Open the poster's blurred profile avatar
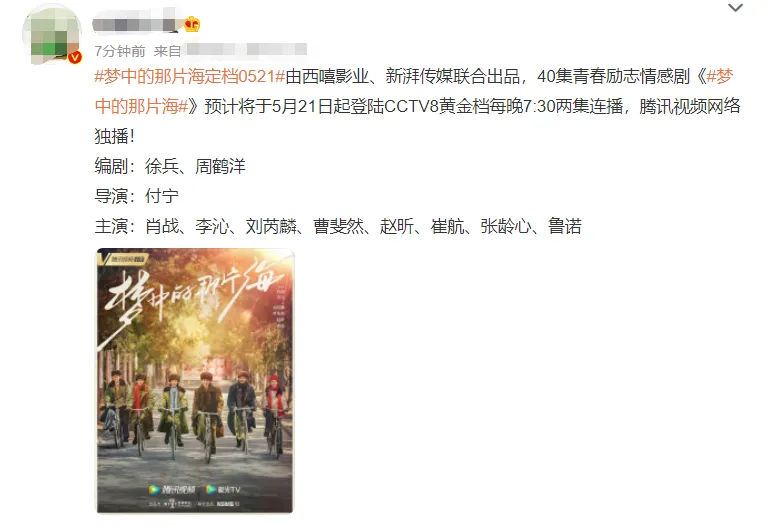The image size is (766, 526). tap(51, 34)
